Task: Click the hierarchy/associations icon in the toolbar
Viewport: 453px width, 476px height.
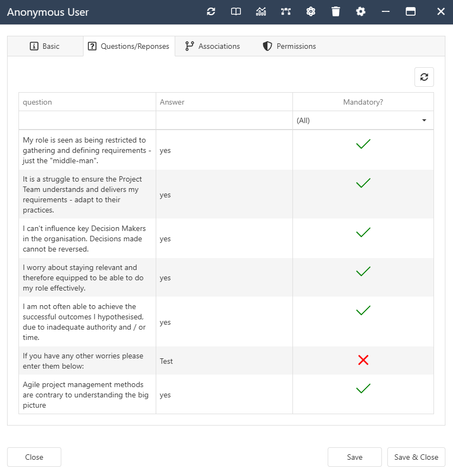Action: (x=286, y=11)
